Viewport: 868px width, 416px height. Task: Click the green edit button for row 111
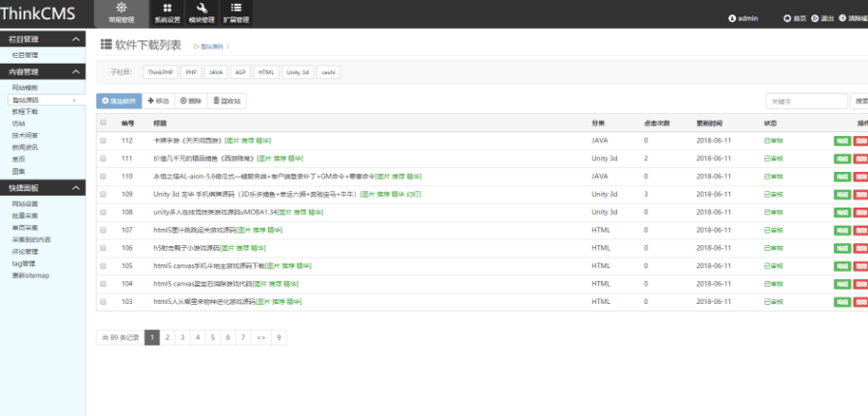[842, 159]
